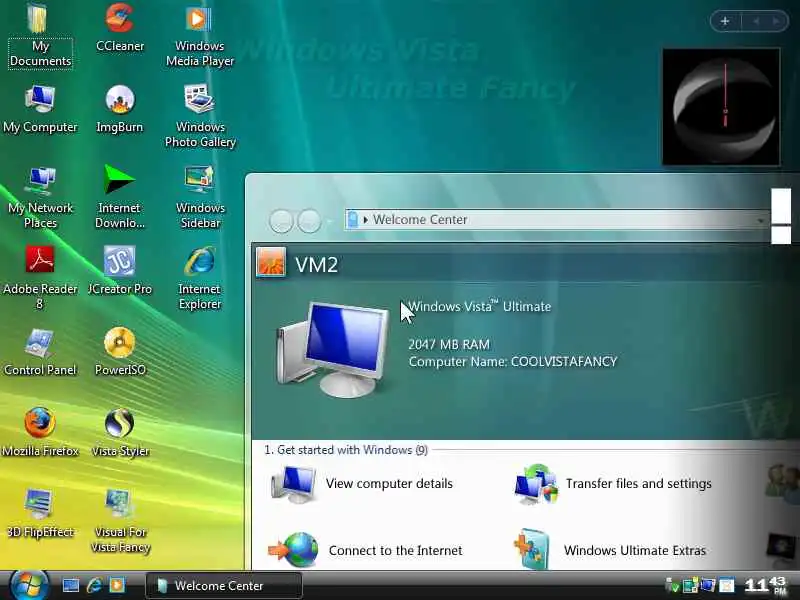800x600 pixels.
Task: Launch Vista Styler from the desktop
Action: tap(120, 433)
